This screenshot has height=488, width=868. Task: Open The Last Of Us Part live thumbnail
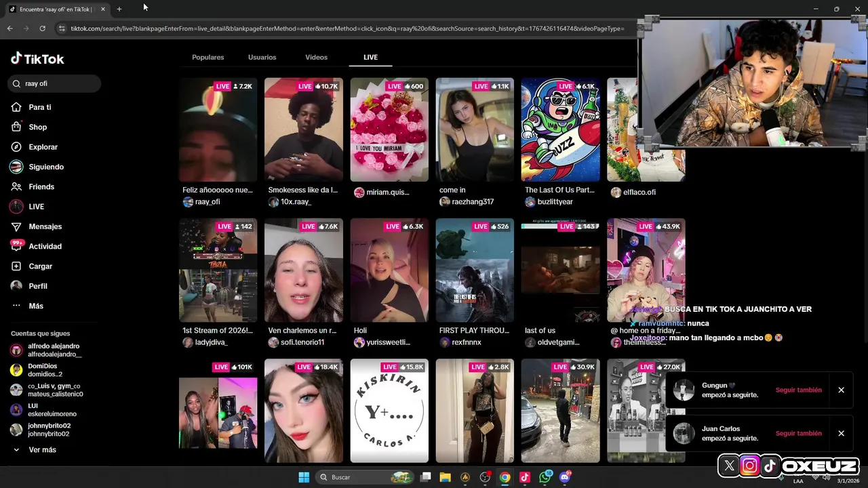[x=560, y=129]
